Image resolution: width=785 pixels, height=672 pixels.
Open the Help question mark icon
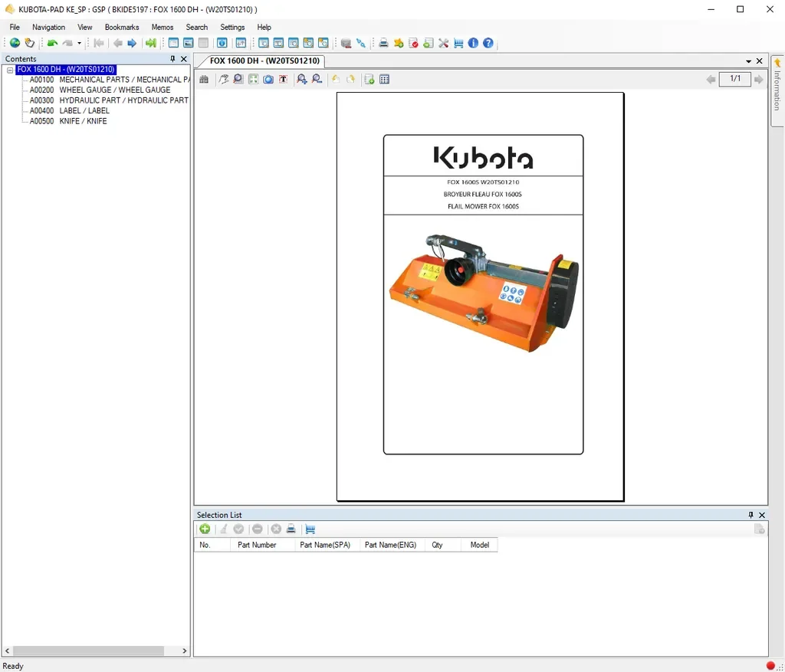[488, 43]
